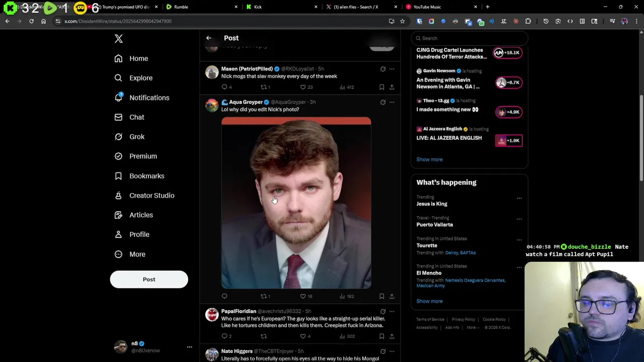Open Grok explain on Aqua Groyper's post

click(383, 102)
